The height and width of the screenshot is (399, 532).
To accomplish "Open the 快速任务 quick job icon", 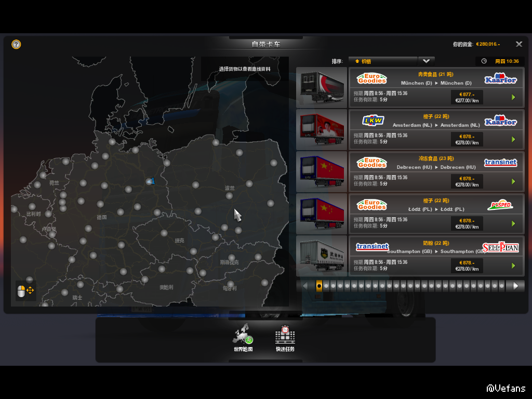I will click(285, 338).
